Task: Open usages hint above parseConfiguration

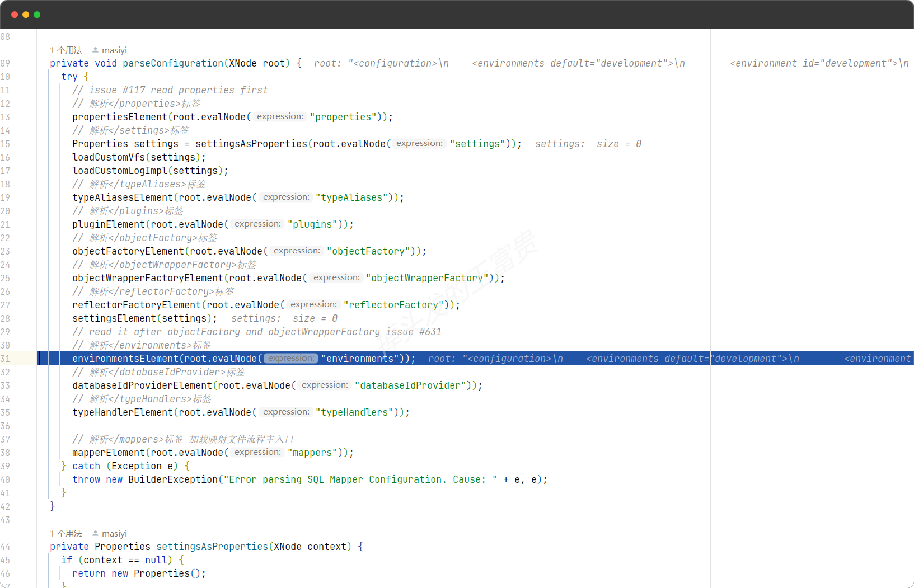Action: coord(66,50)
